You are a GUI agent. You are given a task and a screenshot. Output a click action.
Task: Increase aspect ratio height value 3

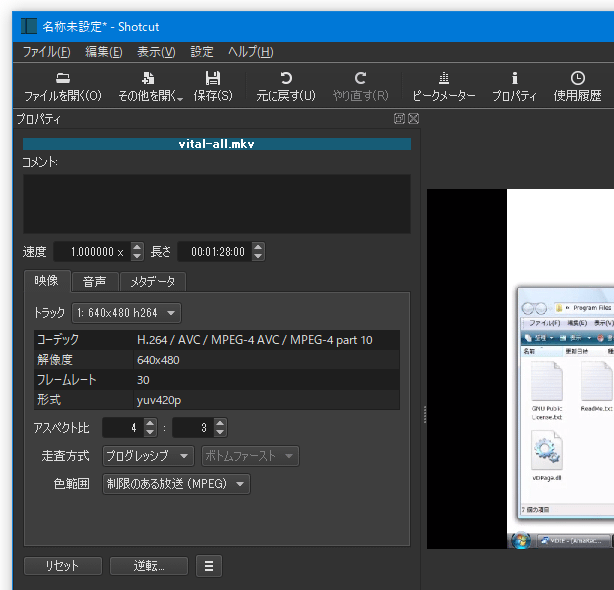220,423
